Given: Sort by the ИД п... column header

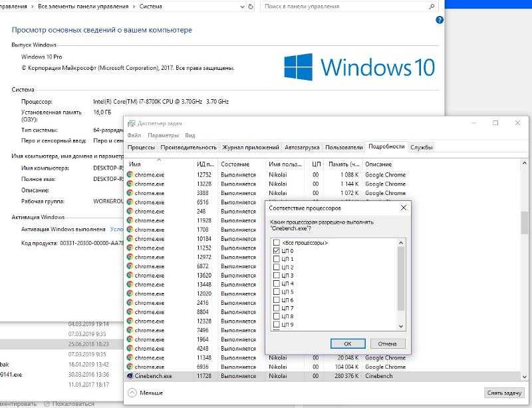Looking at the screenshot, I should click(205, 164).
